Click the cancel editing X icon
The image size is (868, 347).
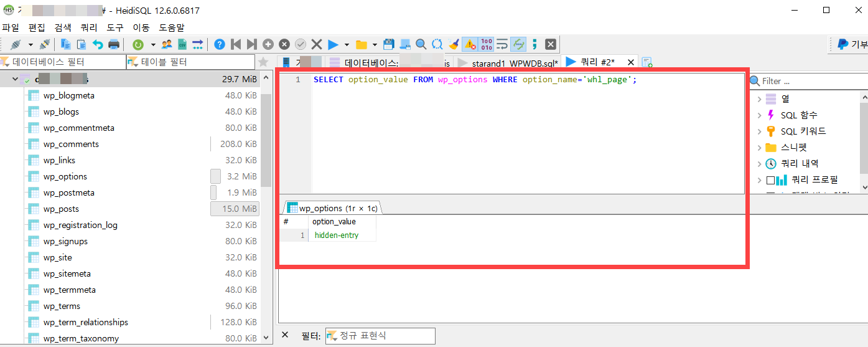[317, 44]
